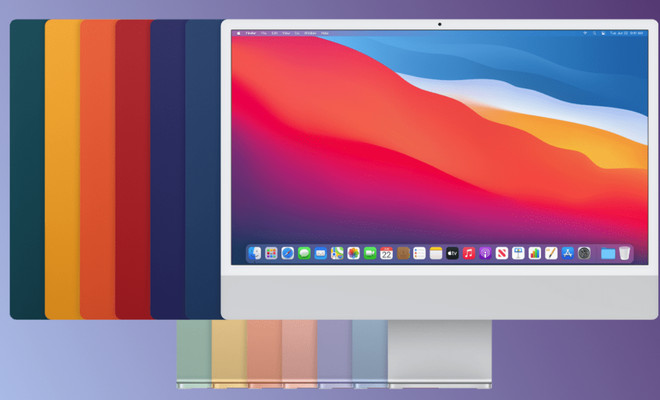Open the Downloads folder in the Dock
Screen dimensions: 660x400
coord(608,254)
